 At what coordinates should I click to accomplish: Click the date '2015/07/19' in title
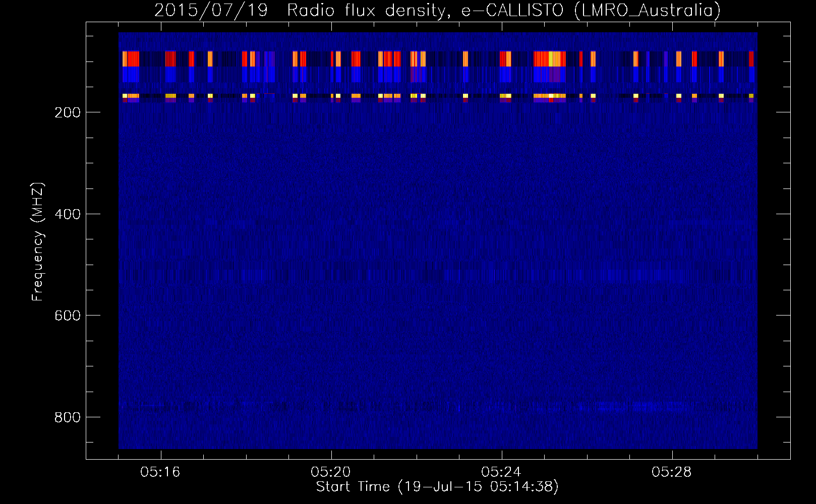[211, 11]
